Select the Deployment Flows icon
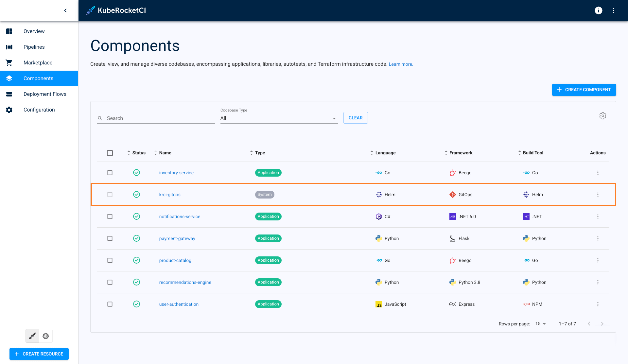The image size is (628, 364). (x=9, y=94)
